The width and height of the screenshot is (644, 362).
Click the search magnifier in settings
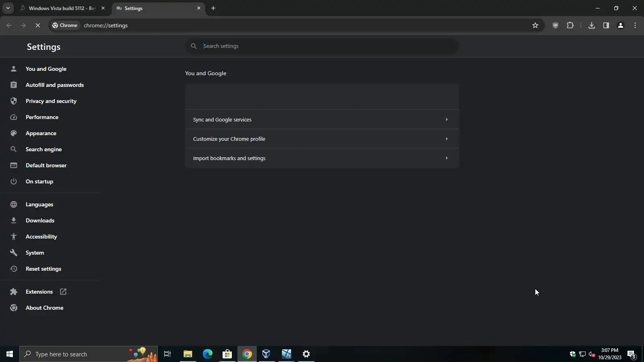click(x=194, y=46)
